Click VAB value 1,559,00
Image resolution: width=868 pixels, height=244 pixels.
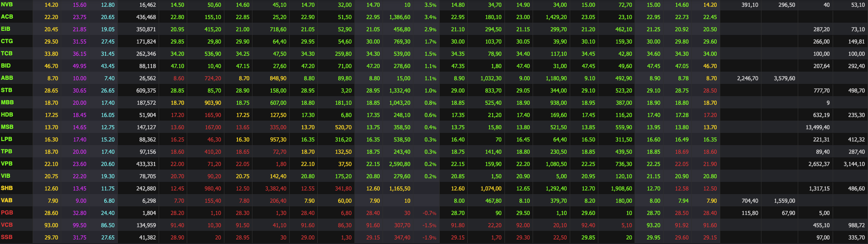[x=784, y=201]
